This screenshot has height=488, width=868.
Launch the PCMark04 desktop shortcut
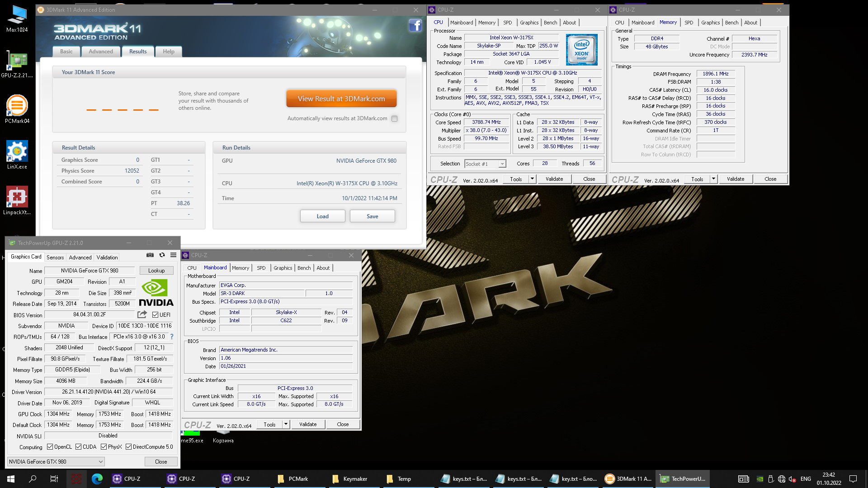pyautogui.click(x=17, y=109)
